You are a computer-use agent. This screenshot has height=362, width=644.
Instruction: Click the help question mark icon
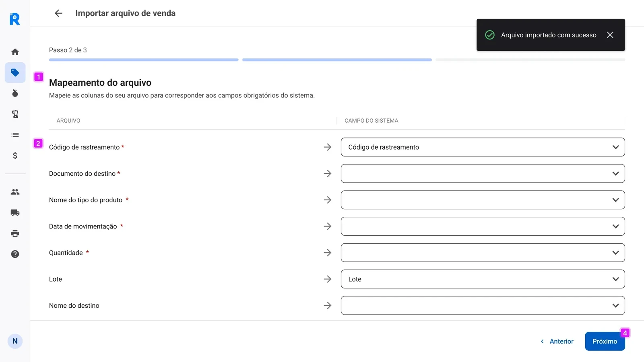point(15,254)
